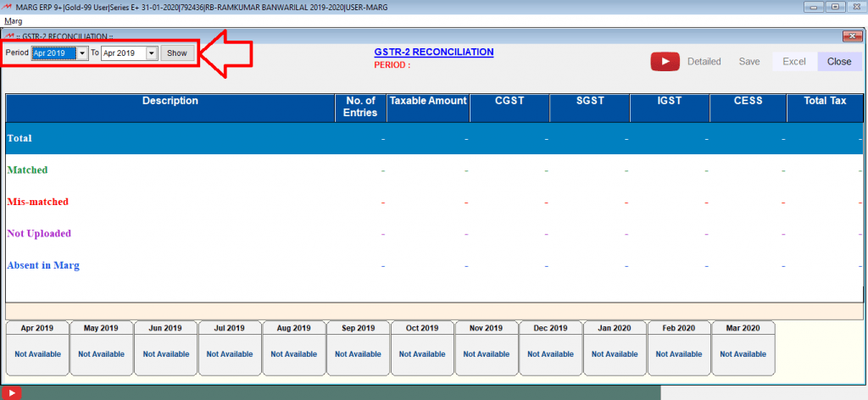Image resolution: width=868 pixels, height=400 pixels.
Task: Click the YouTube icon in the bottom-left corner
Action: [x=10, y=393]
